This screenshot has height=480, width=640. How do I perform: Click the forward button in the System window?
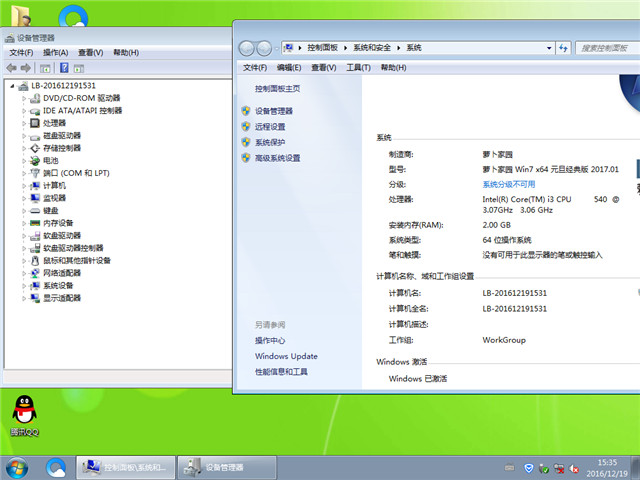pos(264,49)
